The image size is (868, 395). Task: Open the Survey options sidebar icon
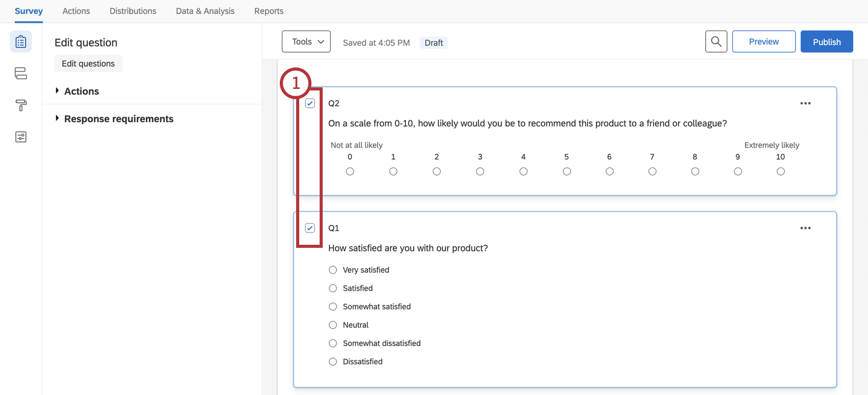pyautogui.click(x=21, y=137)
